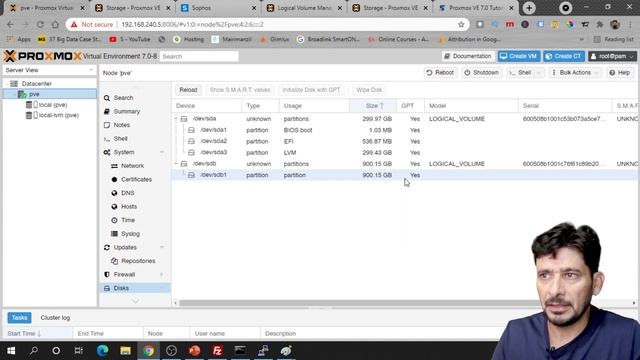Image resolution: width=640 pixels, height=360 pixels.
Task: Open Windows Start menu
Action: [11, 351]
